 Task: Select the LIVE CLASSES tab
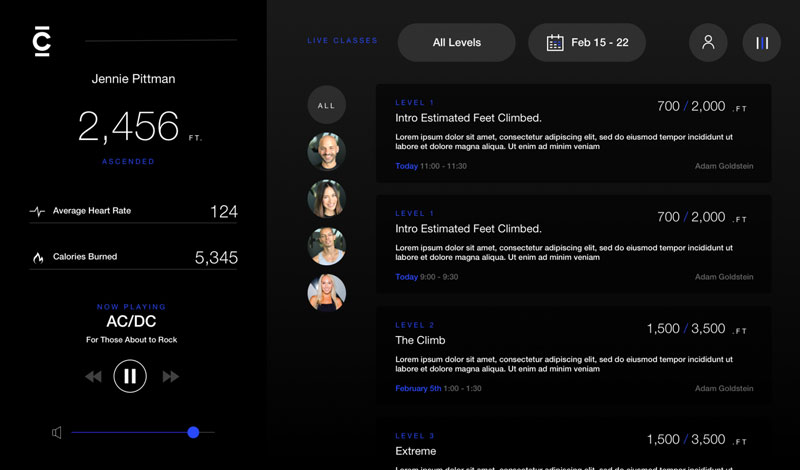click(342, 41)
